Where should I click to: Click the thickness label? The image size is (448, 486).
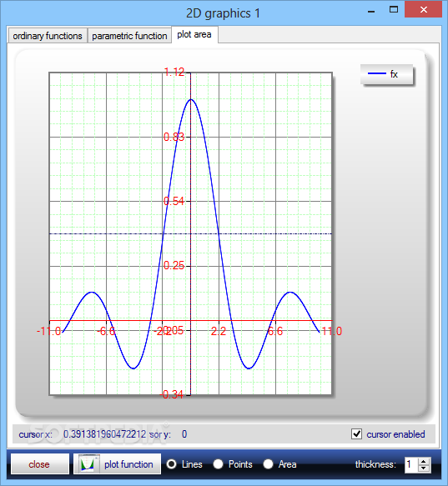click(375, 464)
